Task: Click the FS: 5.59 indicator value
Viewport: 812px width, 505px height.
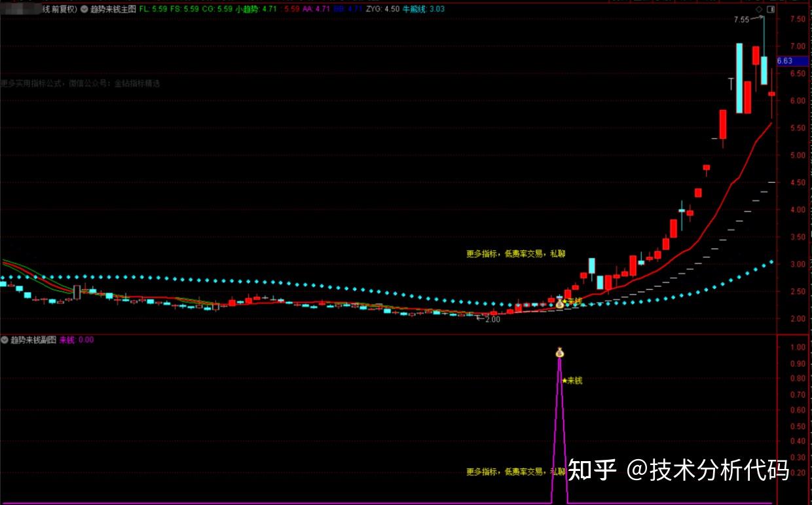Action: point(185,9)
